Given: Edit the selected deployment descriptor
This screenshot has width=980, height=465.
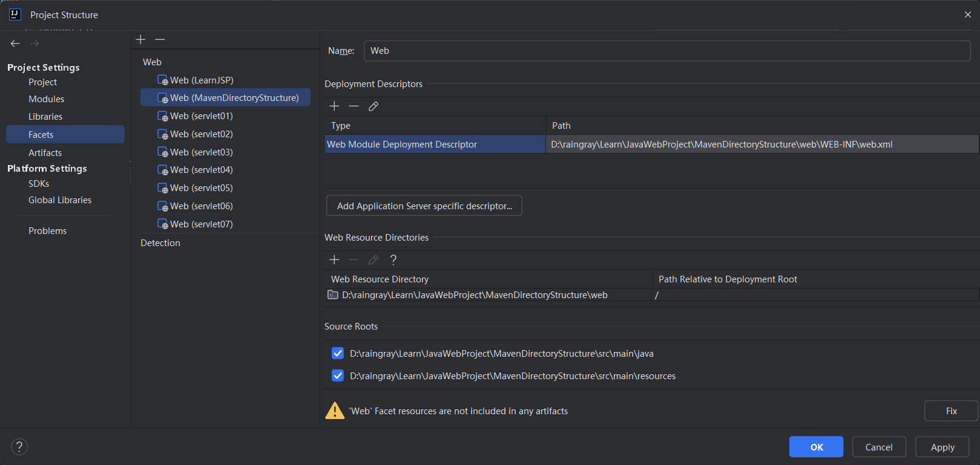Looking at the screenshot, I should pyautogui.click(x=373, y=106).
